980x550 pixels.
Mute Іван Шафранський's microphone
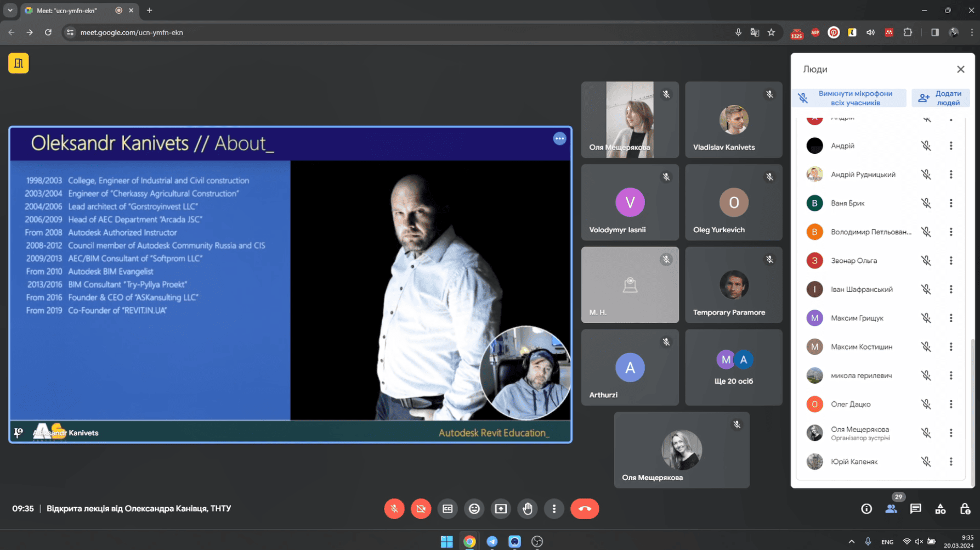[926, 289]
